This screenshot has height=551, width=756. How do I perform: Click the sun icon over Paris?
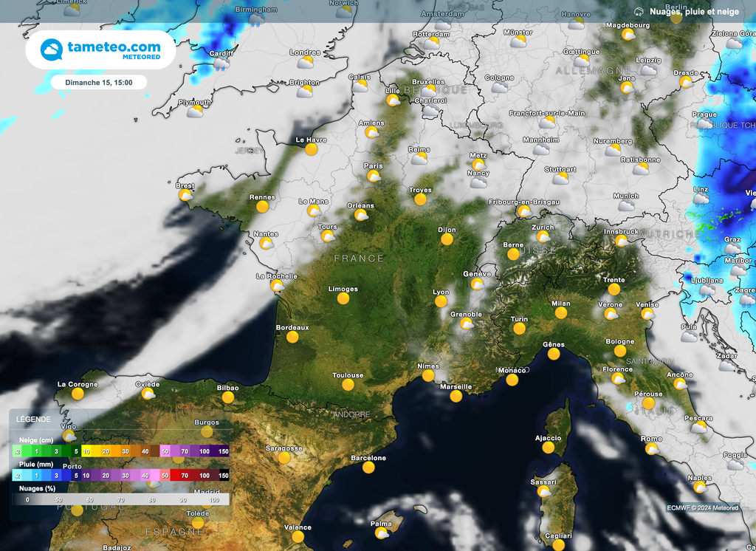(373, 176)
